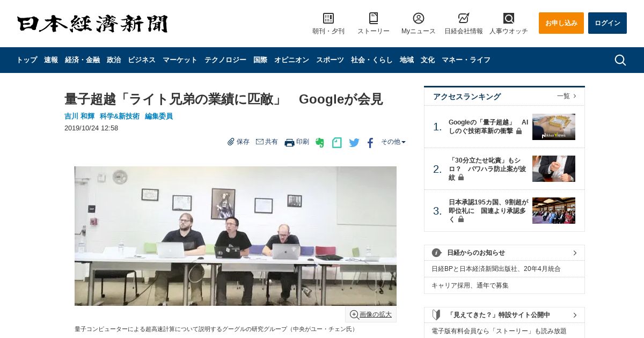Image resolution: width=644 pixels, height=338 pixels.
Task: Share article on Facebook icon
Action: tap(370, 143)
